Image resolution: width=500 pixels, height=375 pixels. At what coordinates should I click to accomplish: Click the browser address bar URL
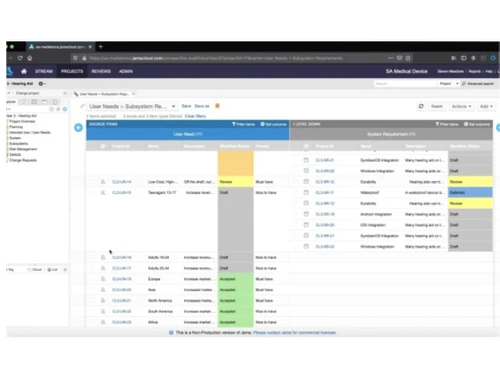pos(216,58)
